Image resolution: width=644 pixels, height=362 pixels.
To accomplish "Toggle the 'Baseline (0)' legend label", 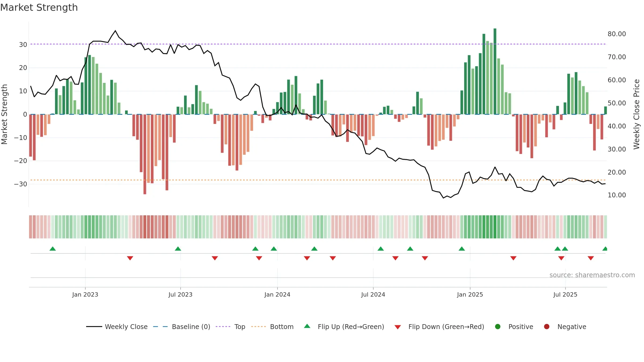I will [x=191, y=327].
